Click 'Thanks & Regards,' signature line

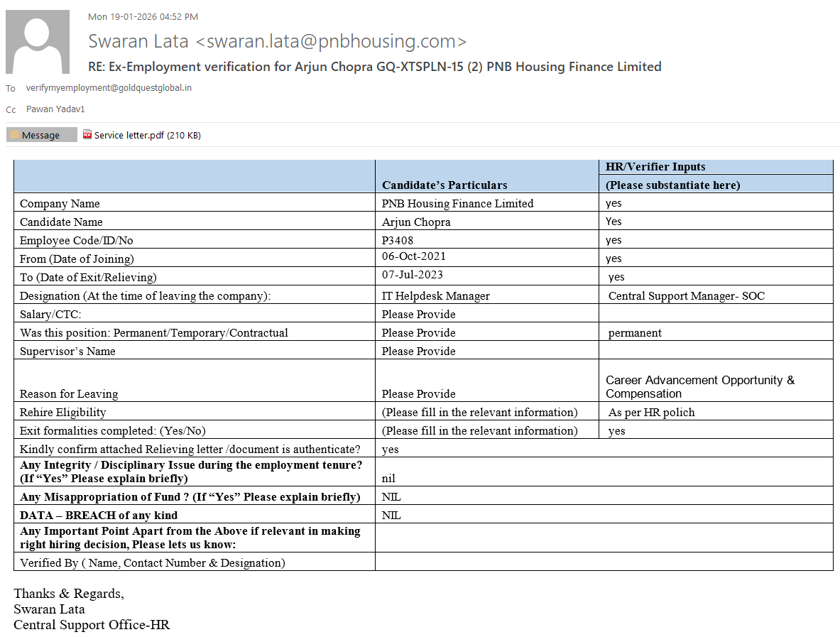69,594
